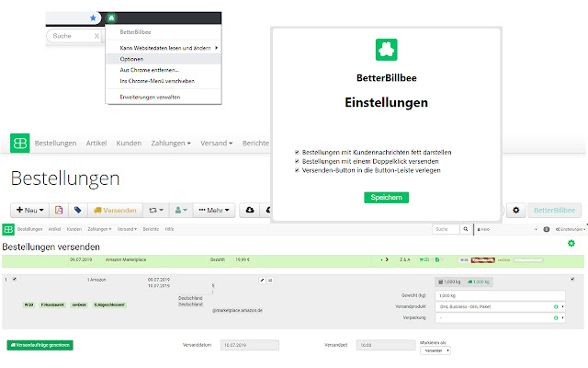Viewport: 588px width, 368px height.
Task: Open Artikel on the Bestellungen page nav
Action: click(96, 144)
